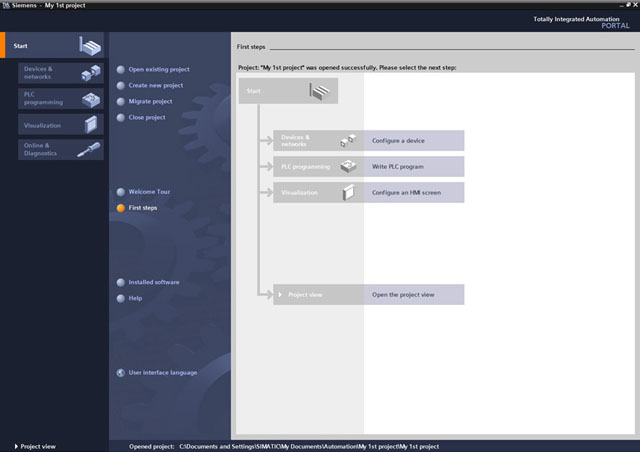Select the Welcome Tour bullet
This screenshot has height=452, width=640.
click(x=121, y=192)
